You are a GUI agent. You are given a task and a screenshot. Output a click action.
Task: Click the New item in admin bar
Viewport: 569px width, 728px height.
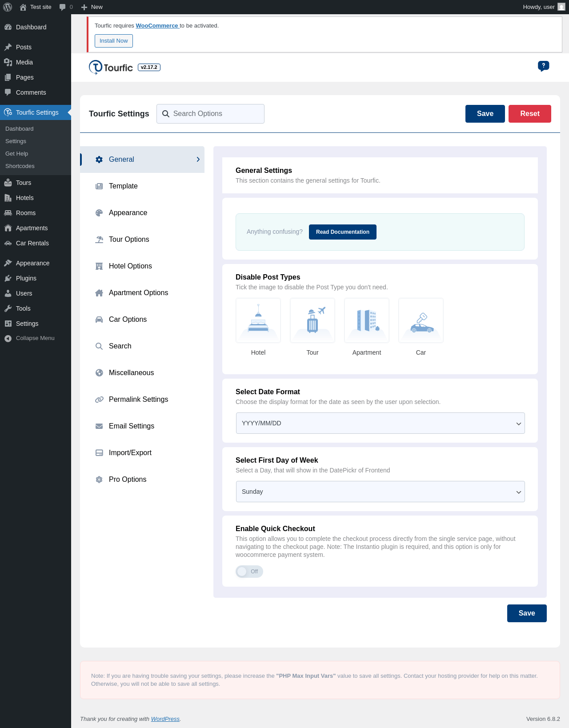coord(92,7)
